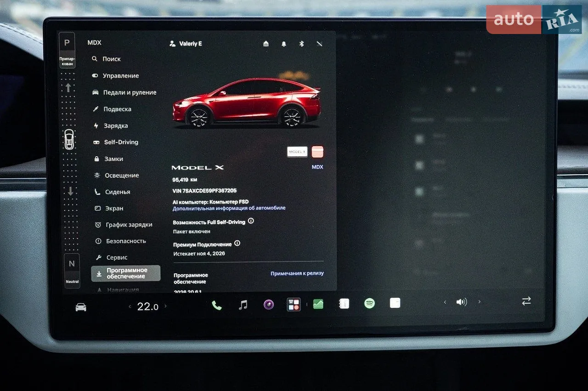
Task: Tap the 95,419 км odometer reading
Action: (185, 180)
